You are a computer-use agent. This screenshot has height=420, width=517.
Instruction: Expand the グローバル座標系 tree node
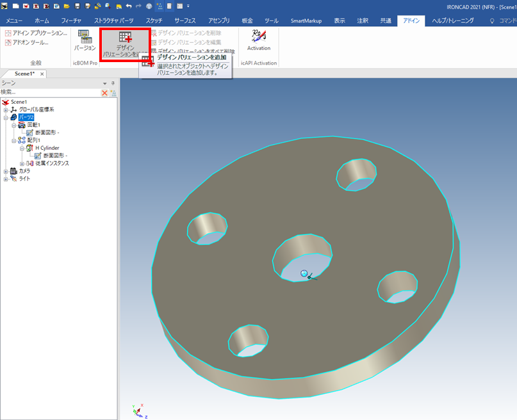[6, 110]
